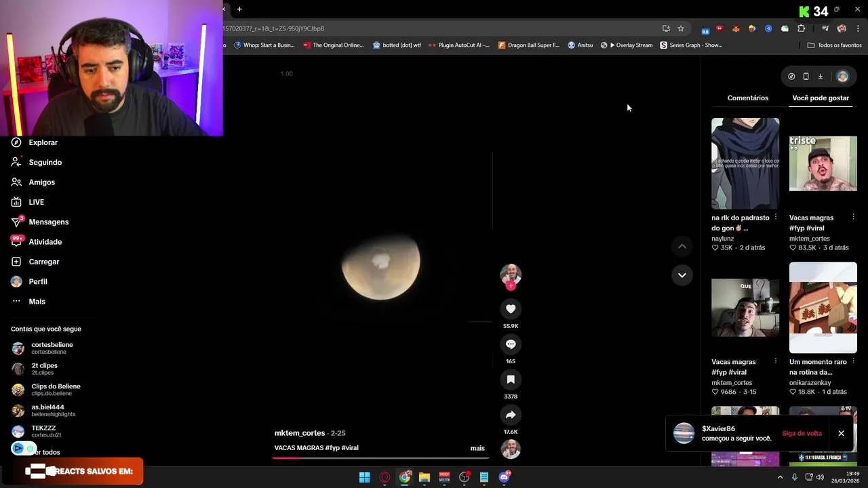Open Chrome extensions puzzle icon
The width and height of the screenshot is (868, 488).
pyautogui.click(x=802, y=28)
